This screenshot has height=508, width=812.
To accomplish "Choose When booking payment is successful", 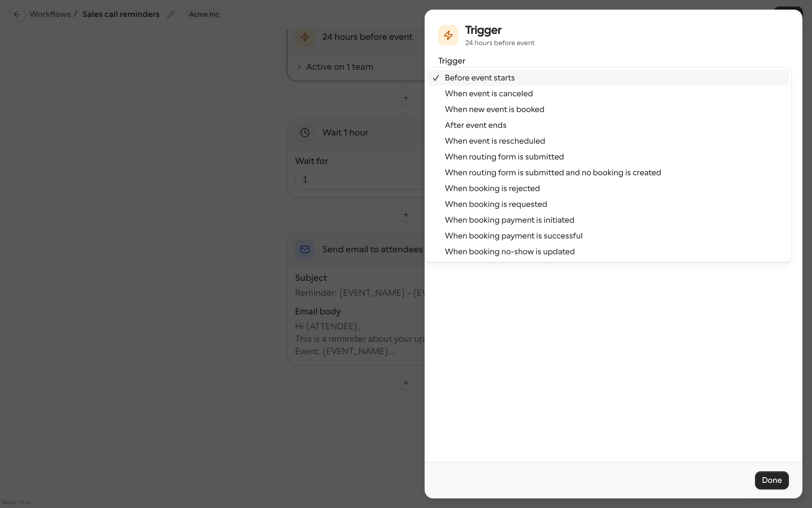I will pyautogui.click(x=608, y=236).
